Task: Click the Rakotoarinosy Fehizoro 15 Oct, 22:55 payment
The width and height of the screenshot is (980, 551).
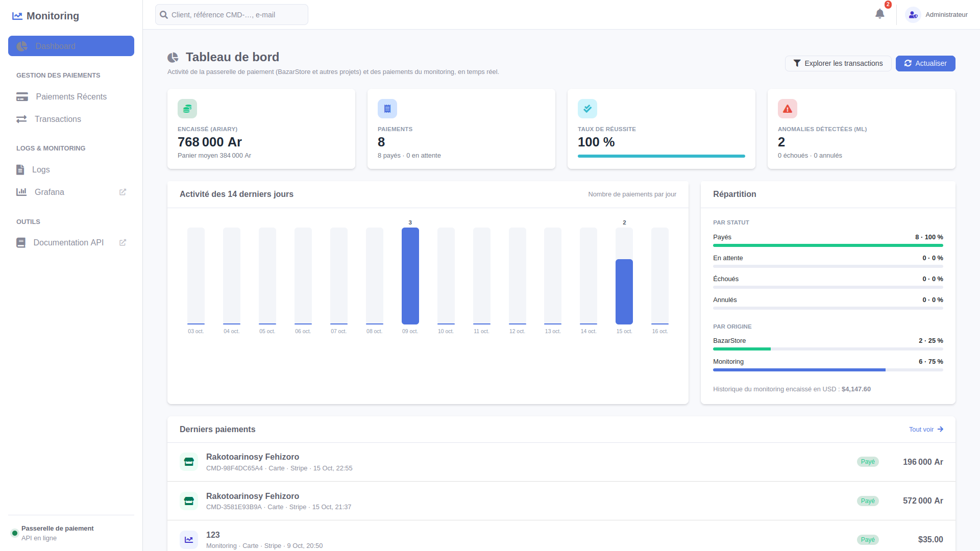Action: click(x=561, y=462)
